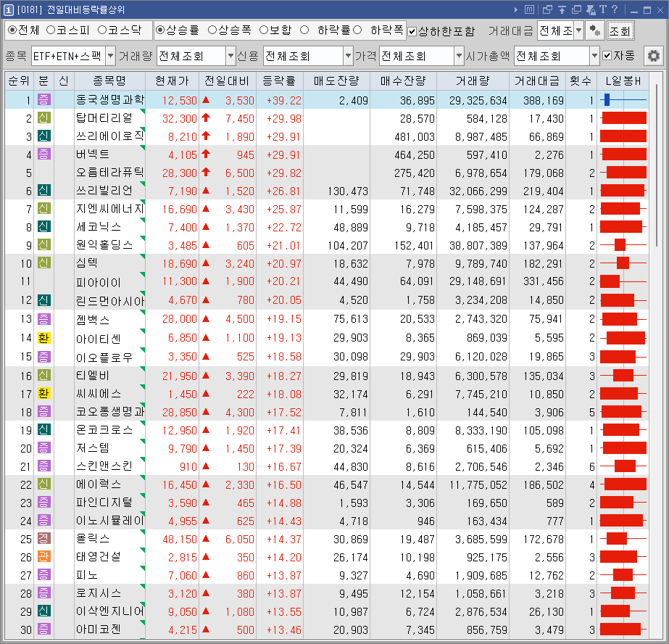Click the screen number 1 badge in title bar
The width and height of the screenshot is (669, 644).
(9, 9)
